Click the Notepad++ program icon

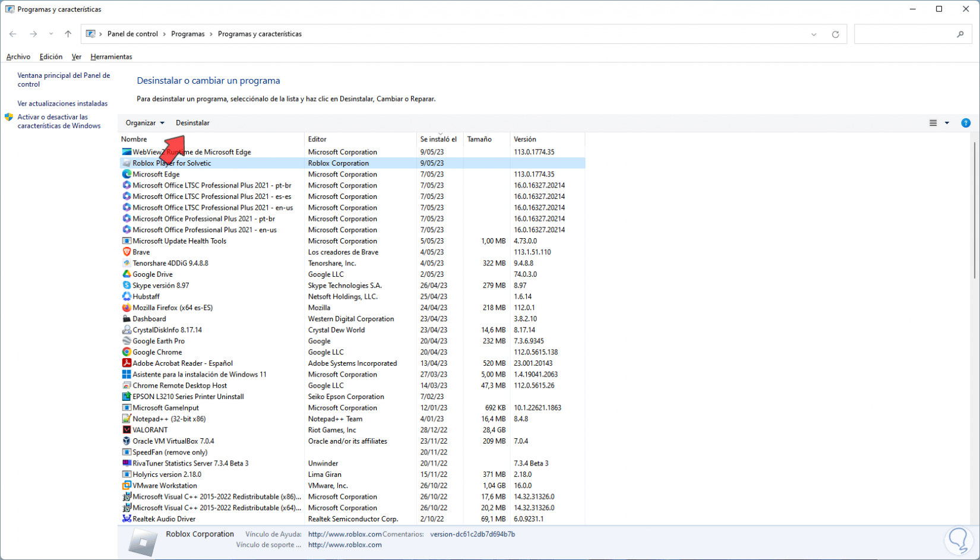(x=127, y=419)
